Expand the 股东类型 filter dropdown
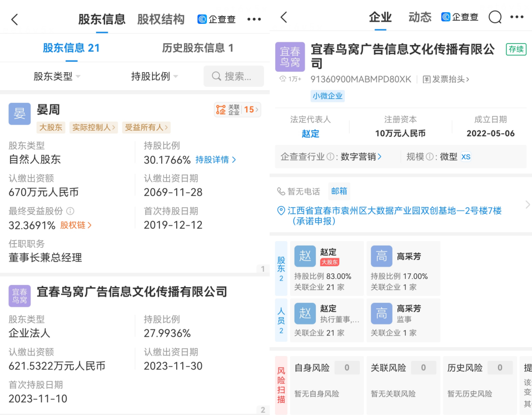532x415 pixels. click(57, 77)
